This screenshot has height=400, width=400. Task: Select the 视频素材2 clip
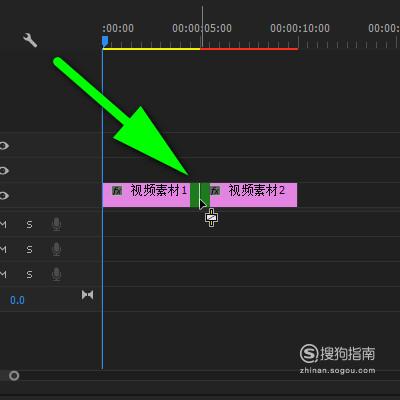[x=253, y=195]
